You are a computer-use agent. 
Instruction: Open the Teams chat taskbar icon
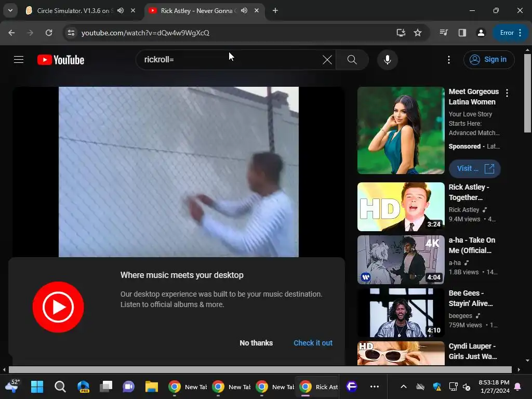(129, 387)
